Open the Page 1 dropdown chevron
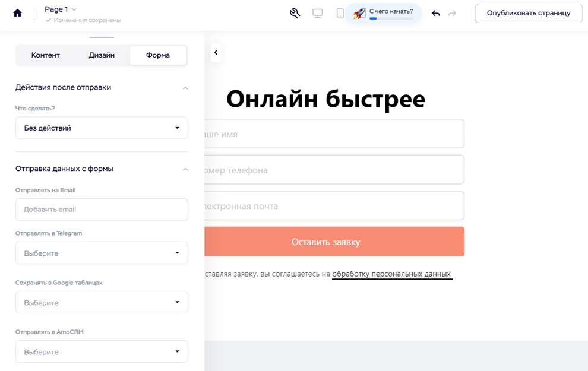 (x=74, y=9)
